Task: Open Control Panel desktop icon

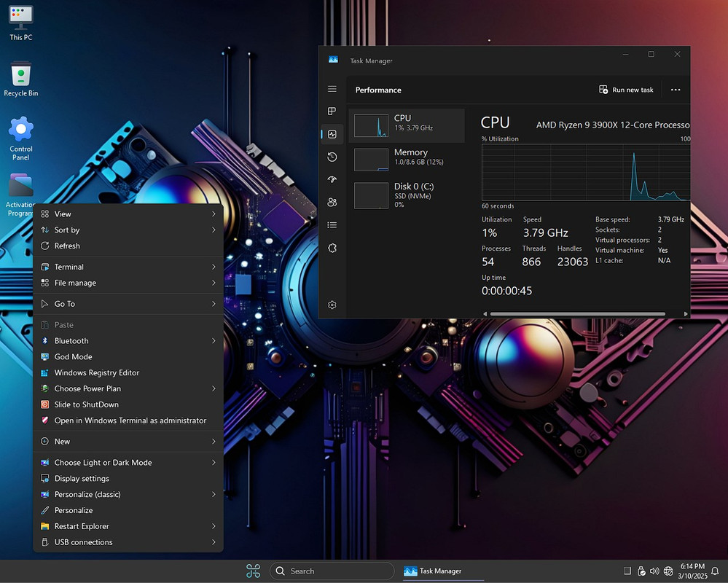Action: click(x=21, y=138)
